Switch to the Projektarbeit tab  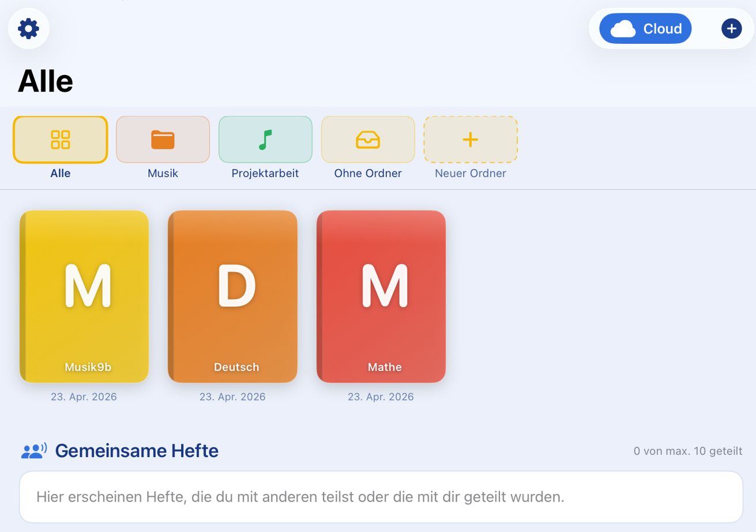(x=265, y=147)
